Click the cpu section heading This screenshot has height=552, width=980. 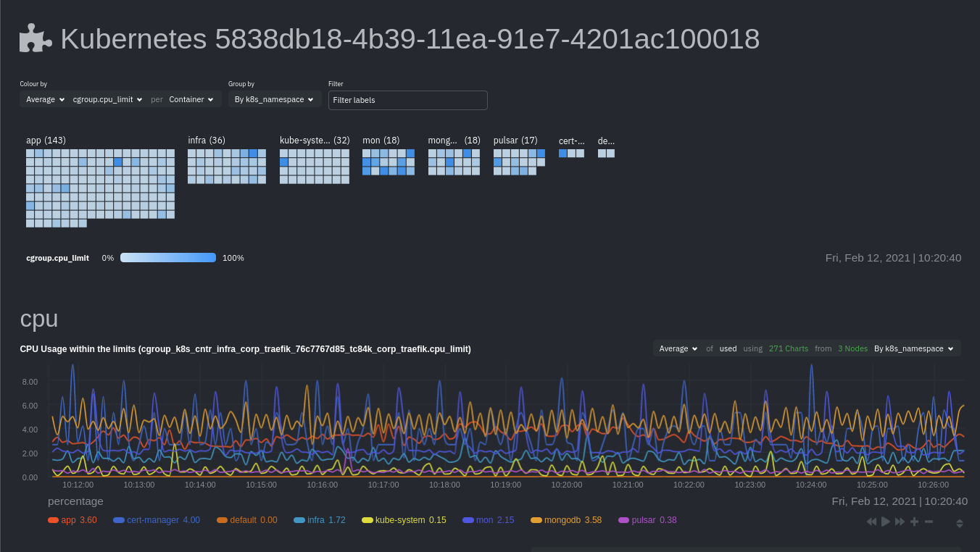39,319
